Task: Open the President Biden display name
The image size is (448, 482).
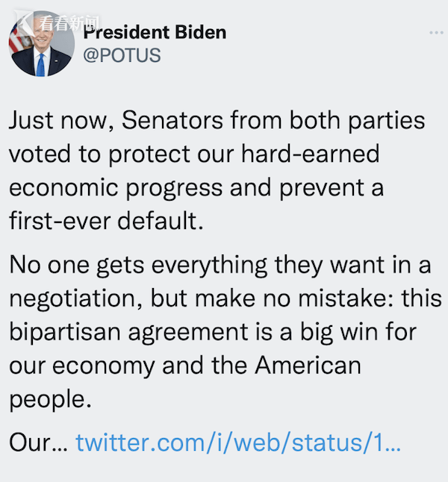Action: point(155,32)
